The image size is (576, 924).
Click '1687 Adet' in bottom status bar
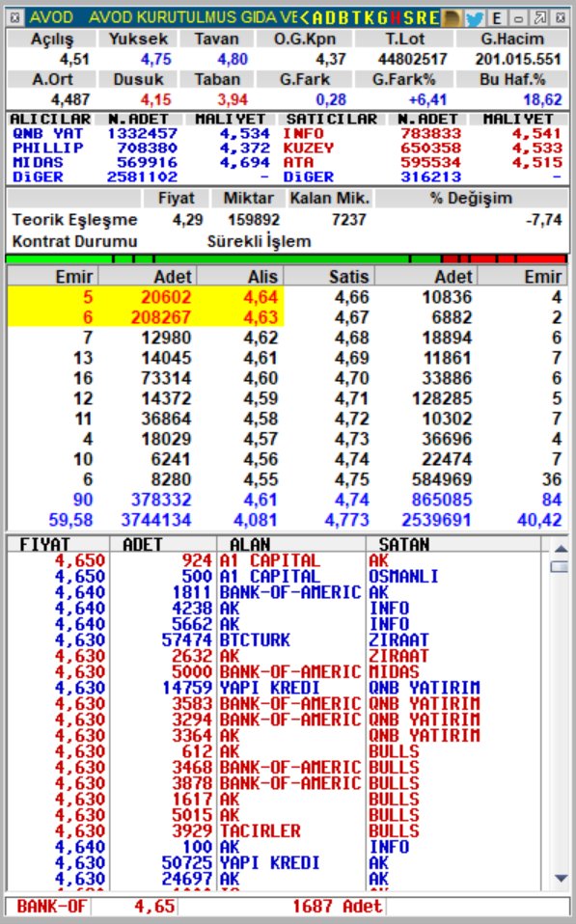coord(337,907)
